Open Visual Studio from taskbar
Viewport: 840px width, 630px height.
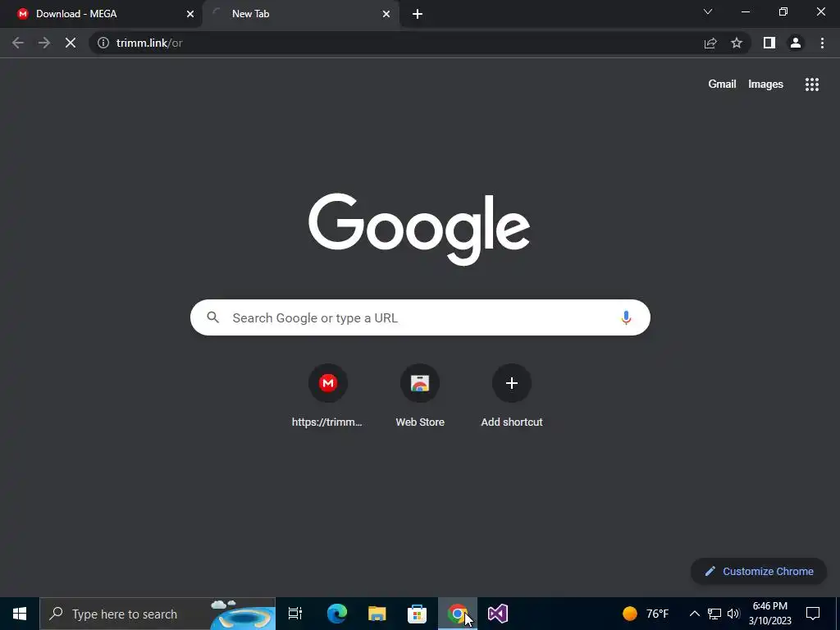pos(498,614)
